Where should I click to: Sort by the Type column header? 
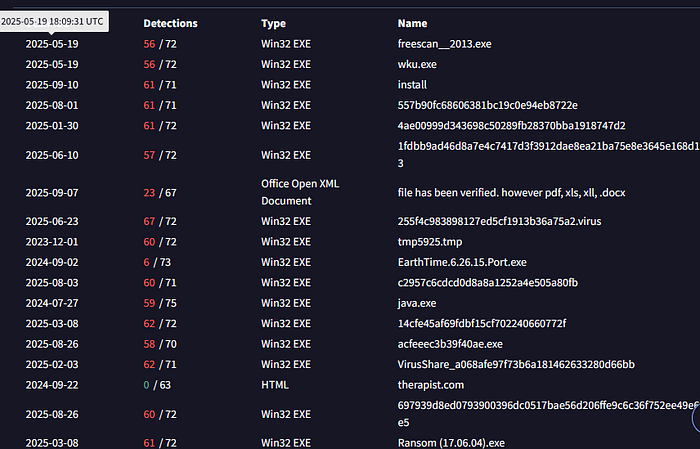pyautogui.click(x=273, y=23)
